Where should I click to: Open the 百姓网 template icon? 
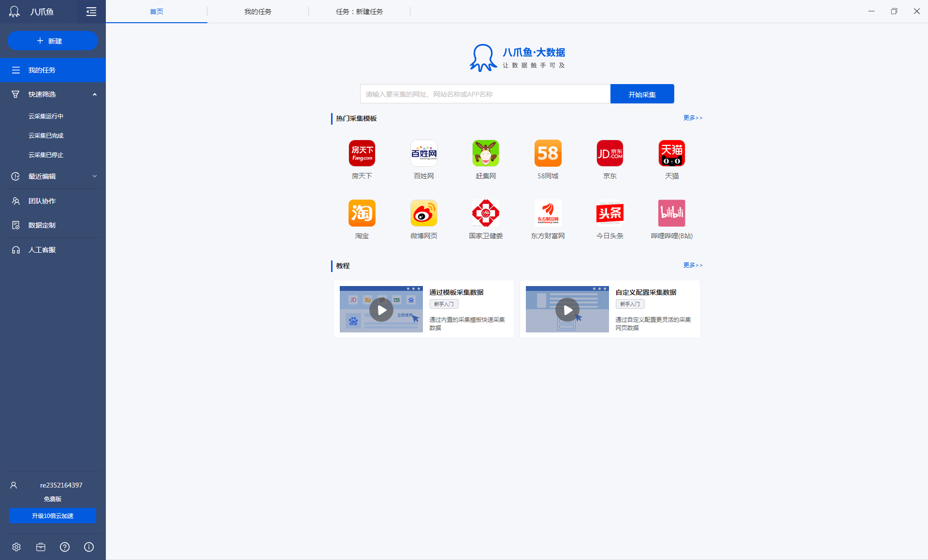coord(423,153)
